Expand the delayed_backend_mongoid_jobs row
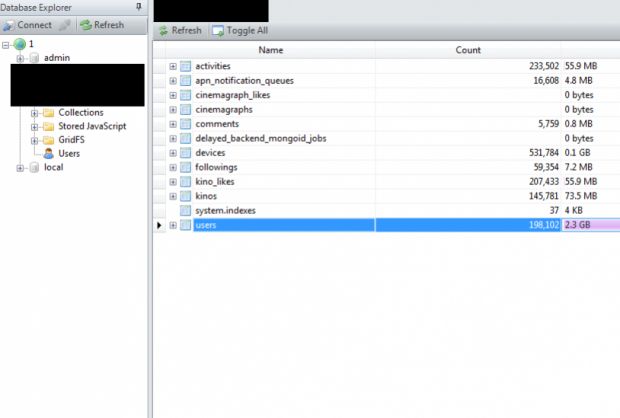Viewport: 620px width, 418px height. click(x=173, y=138)
